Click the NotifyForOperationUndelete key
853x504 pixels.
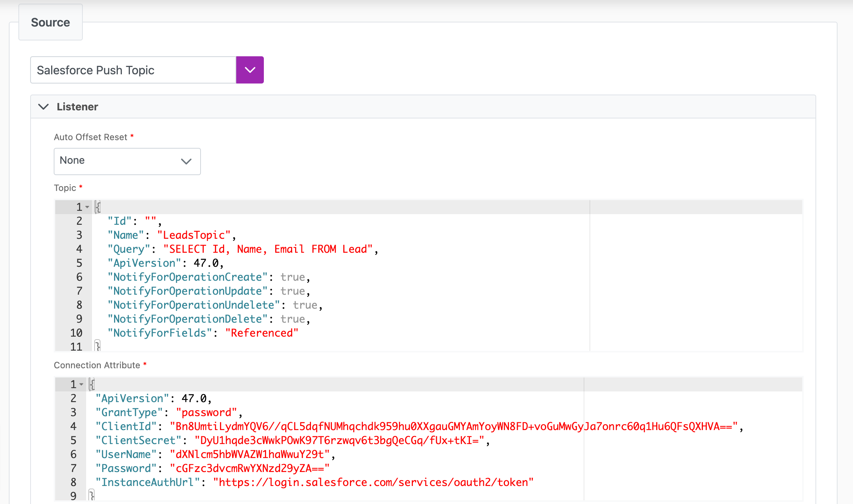pos(194,305)
